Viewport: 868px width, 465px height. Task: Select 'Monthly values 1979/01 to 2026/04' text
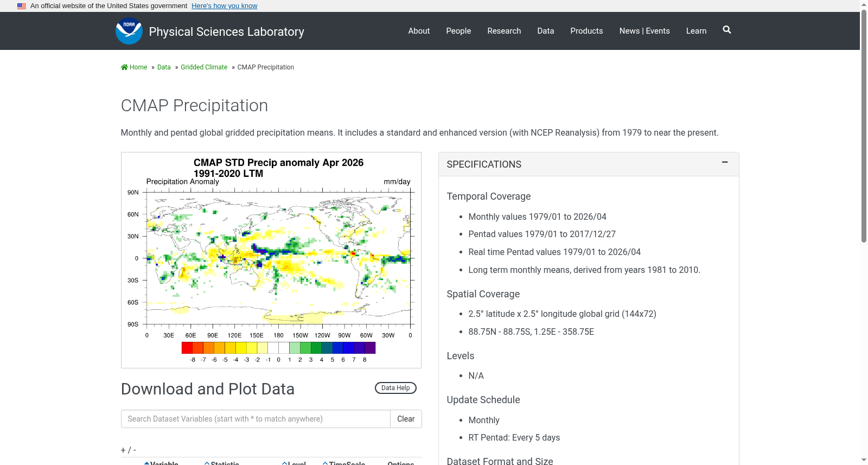pos(537,216)
